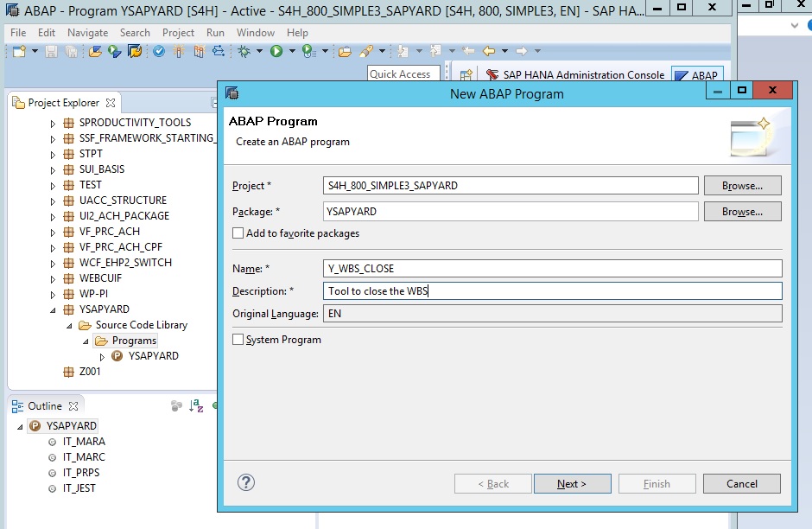Click Browse next to the Package field
The width and height of the screenshot is (812, 529).
click(742, 212)
